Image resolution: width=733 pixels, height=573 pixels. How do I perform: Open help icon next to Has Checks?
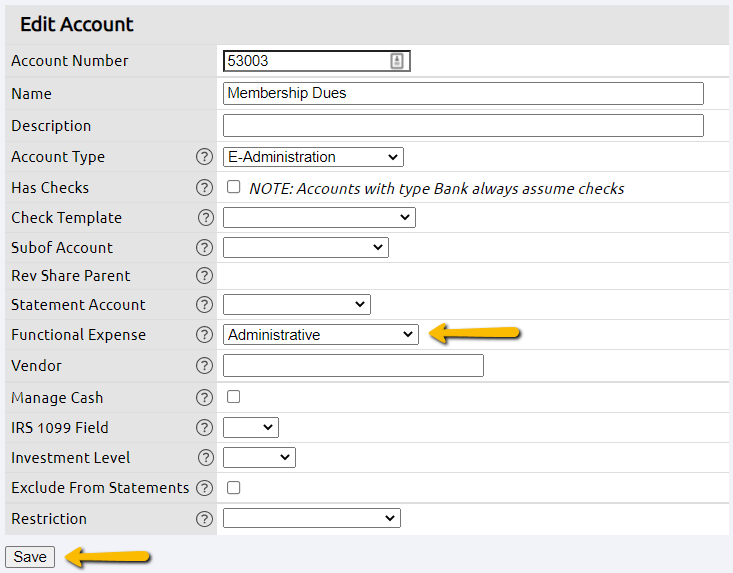click(204, 187)
